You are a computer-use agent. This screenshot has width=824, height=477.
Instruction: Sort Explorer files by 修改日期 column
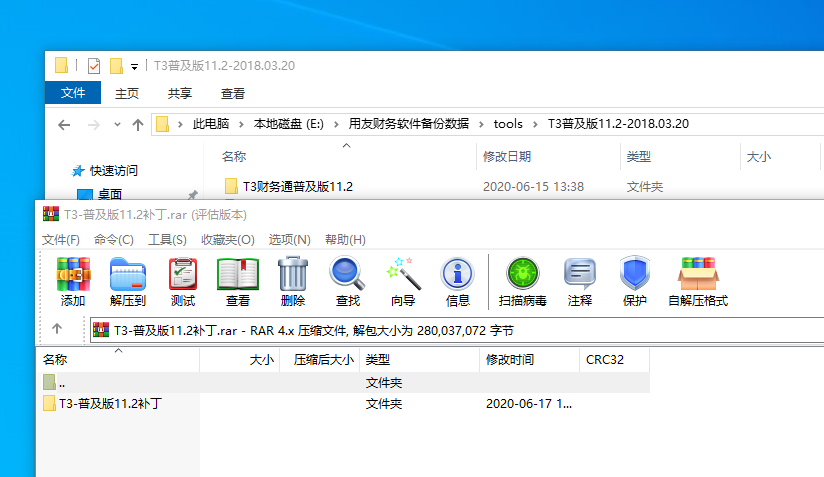(548, 157)
